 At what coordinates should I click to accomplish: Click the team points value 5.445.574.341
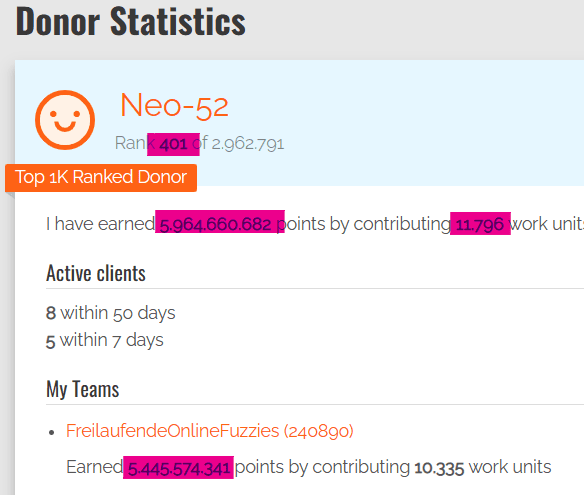(x=179, y=468)
